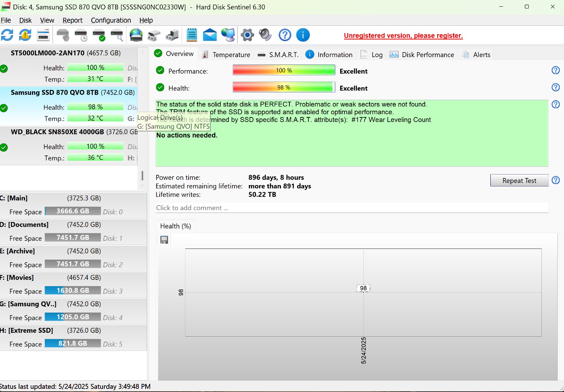Viewport: 564px width, 392px height.
Task: Switch to the Information tab
Action: pos(329,55)
